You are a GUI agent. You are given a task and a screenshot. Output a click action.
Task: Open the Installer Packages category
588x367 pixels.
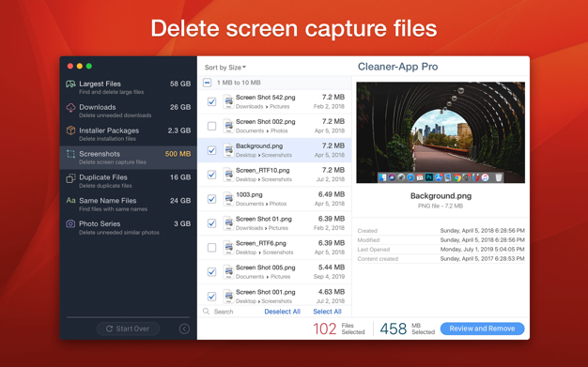click(129, 134)
